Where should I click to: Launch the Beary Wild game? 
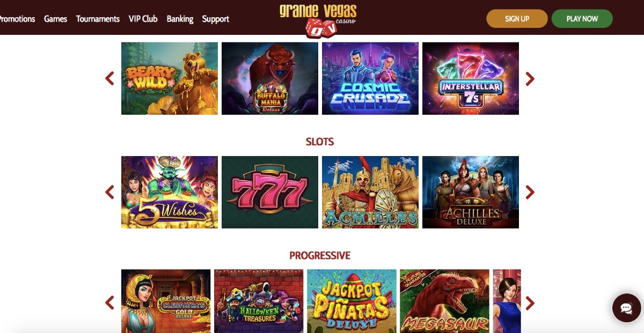170,78
